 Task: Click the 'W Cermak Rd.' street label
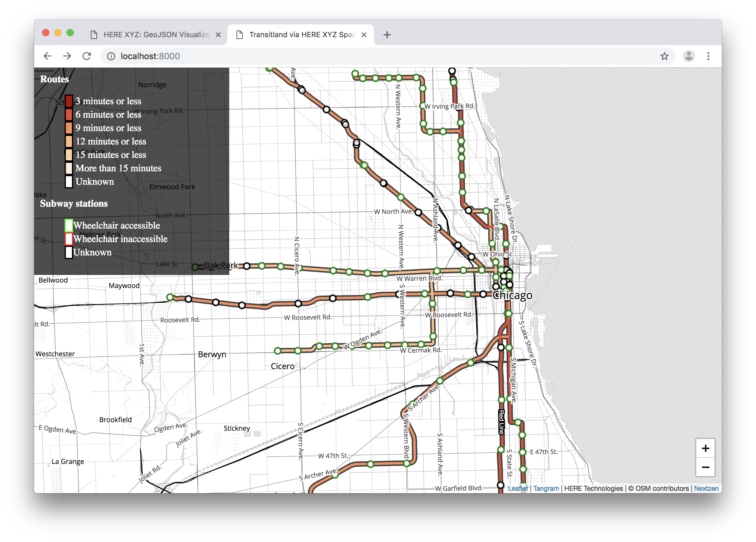click(x=421, y=350)
